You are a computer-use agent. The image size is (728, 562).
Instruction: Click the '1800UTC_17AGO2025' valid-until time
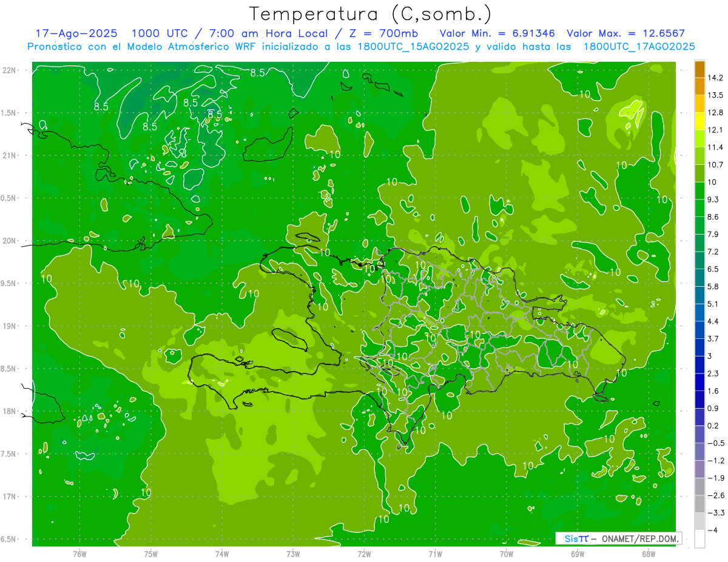pyautogui.click(x=639, y=47)
